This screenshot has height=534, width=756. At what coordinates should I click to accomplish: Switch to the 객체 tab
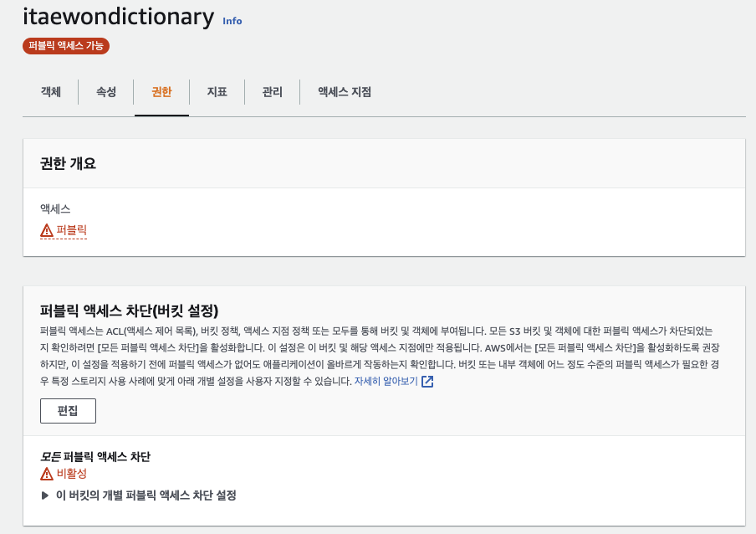(x=51, y=92)
